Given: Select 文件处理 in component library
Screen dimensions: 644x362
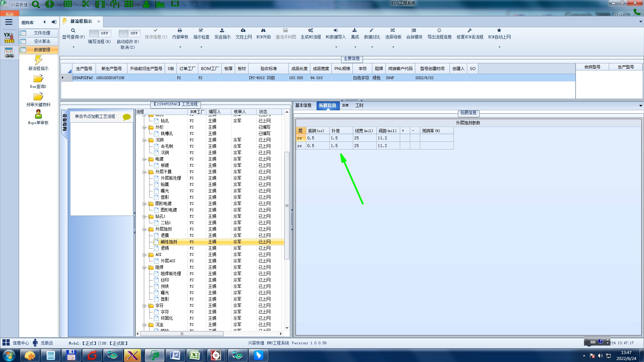Looking at the screenshot, I should [x=42, y=33].
